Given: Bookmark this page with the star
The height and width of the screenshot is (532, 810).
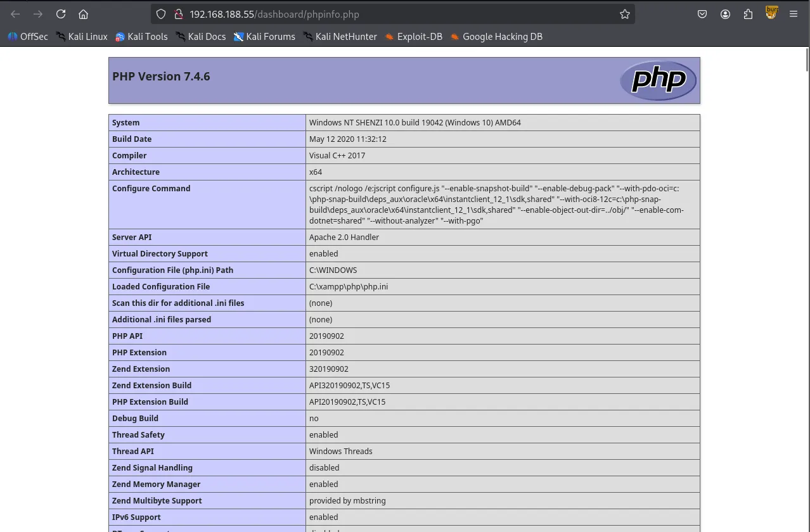Looking at the screenshot, I should (625, 14).
